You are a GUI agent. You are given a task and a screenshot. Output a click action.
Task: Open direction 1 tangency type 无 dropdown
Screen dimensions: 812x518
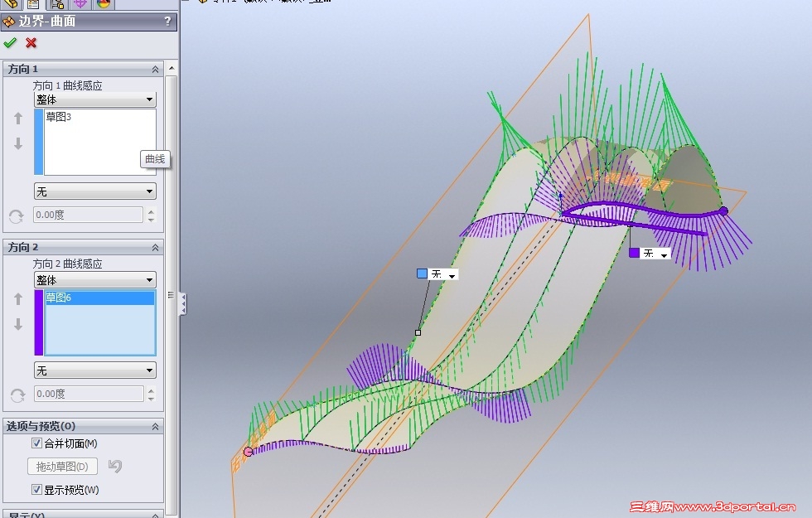pos(94,191)
